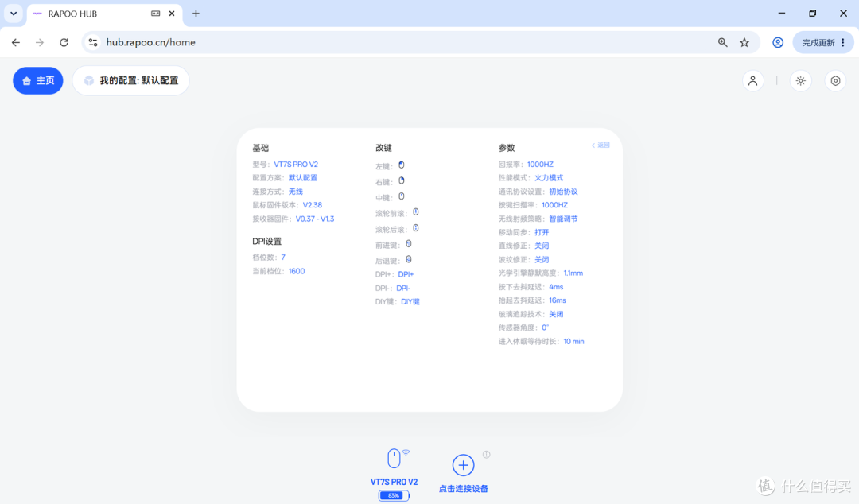Click the sleep wait value 10 min
This screenshot has height=504, width=859.
click(x=573, y=341)
